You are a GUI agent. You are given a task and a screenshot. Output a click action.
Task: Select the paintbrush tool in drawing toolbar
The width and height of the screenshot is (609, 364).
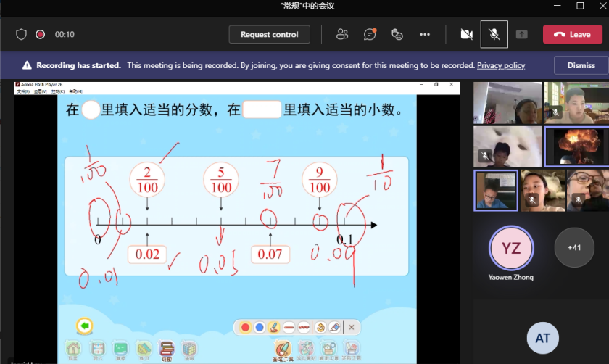[274, 328]
